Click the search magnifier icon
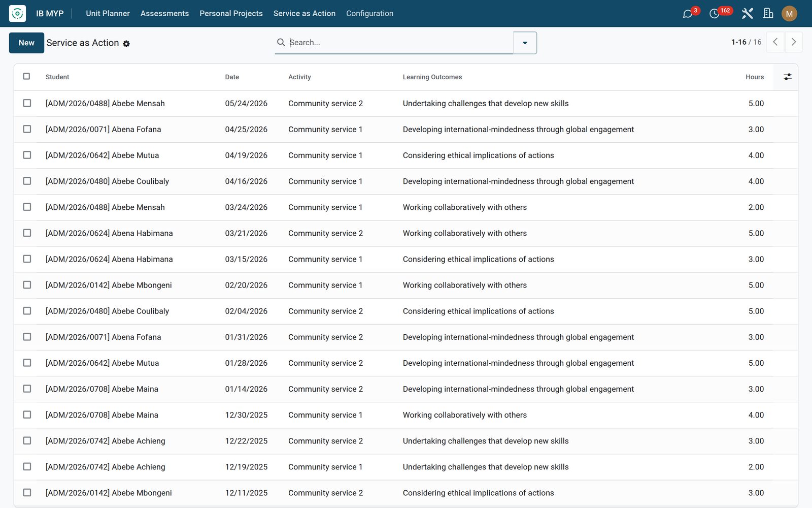Image resolution: width=812 pixels, height=508 pixels. pos(281,42)
